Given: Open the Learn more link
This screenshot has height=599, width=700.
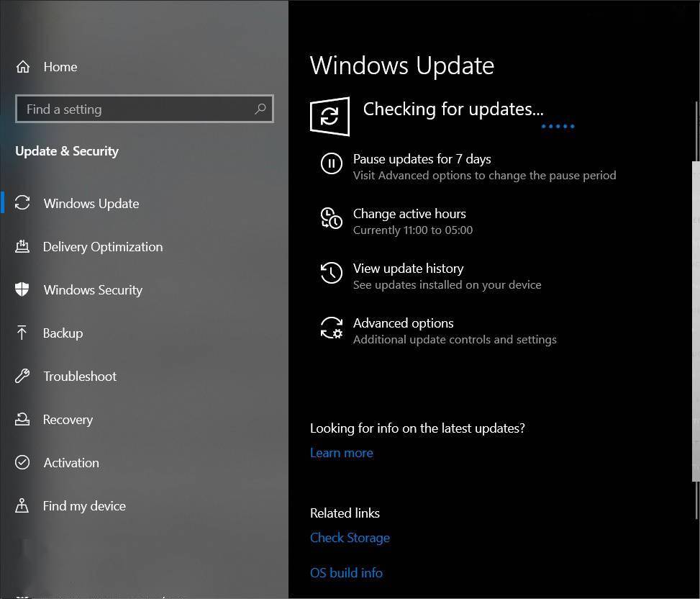Looking at the screenshot, I should 341,452.
